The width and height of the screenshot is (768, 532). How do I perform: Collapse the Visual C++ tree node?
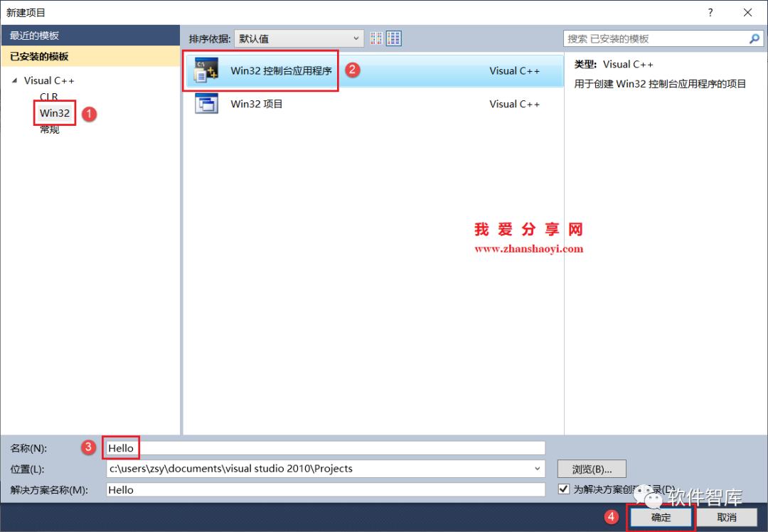14,80
